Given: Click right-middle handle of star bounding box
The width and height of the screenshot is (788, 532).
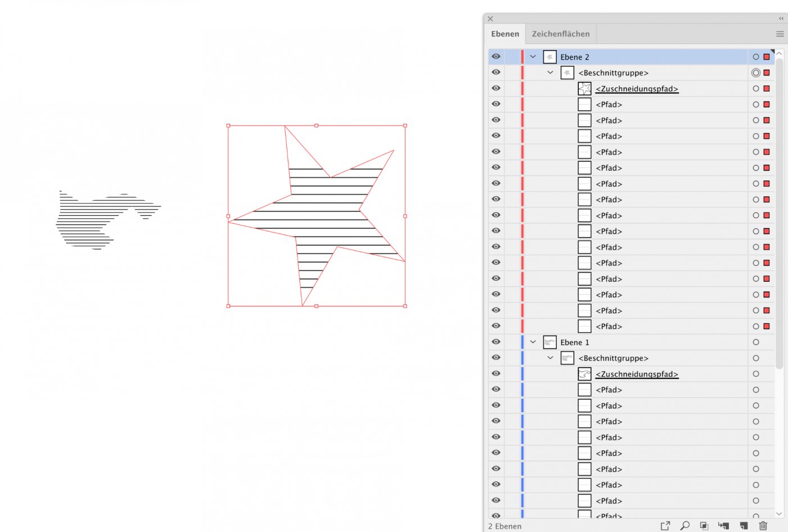Looking at the screenshot, I should point(405,216).
